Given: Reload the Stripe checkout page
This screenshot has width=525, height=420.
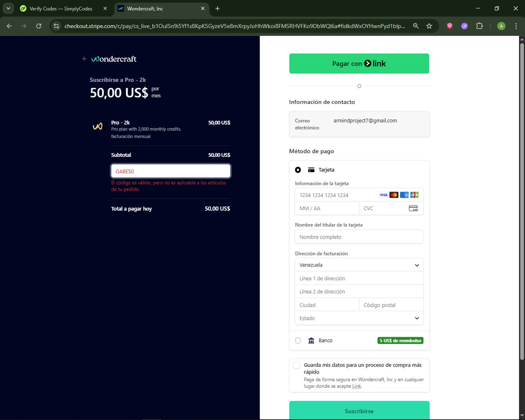Looking at the screenshot, I should [39, 26].
